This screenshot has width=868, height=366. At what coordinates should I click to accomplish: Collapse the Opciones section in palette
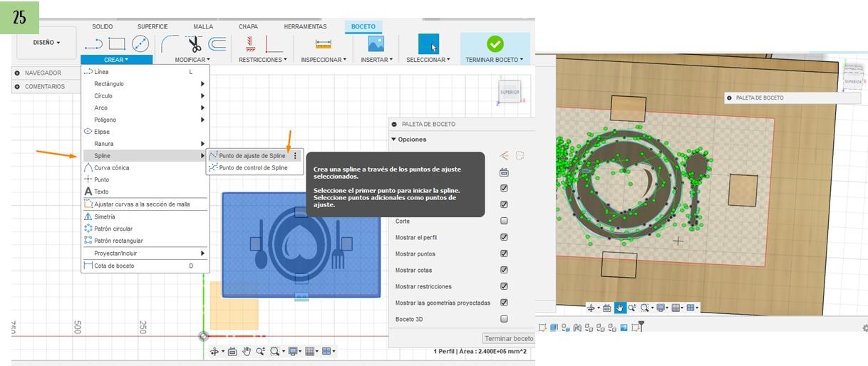(394, 139)
